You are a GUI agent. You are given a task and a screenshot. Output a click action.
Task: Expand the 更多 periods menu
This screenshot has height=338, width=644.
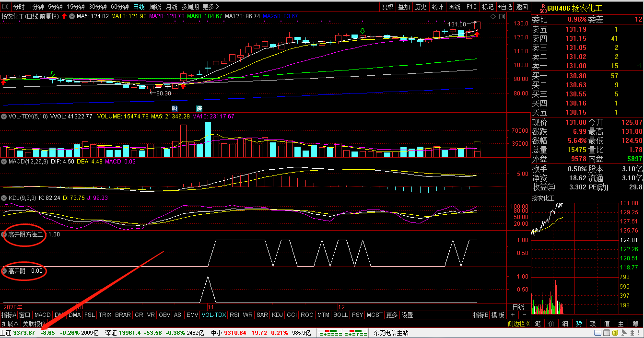tap(211, 7)
